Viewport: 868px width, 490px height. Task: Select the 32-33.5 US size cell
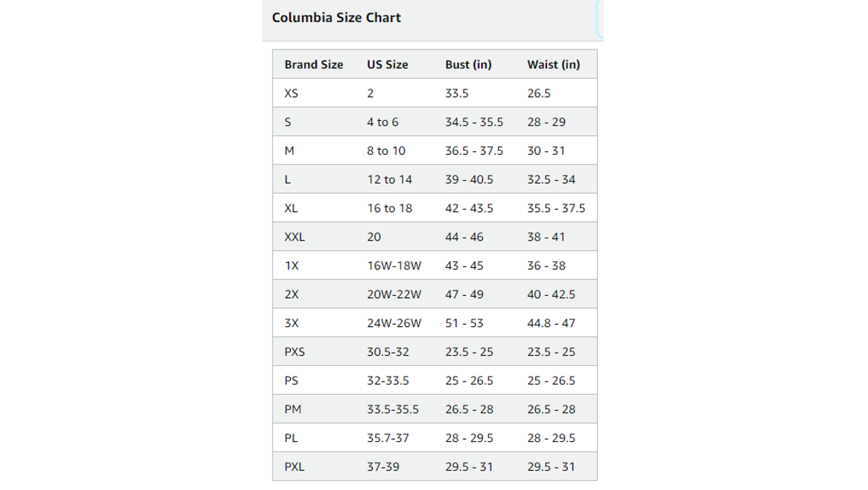pyautogui.click(x=388, y=382)
